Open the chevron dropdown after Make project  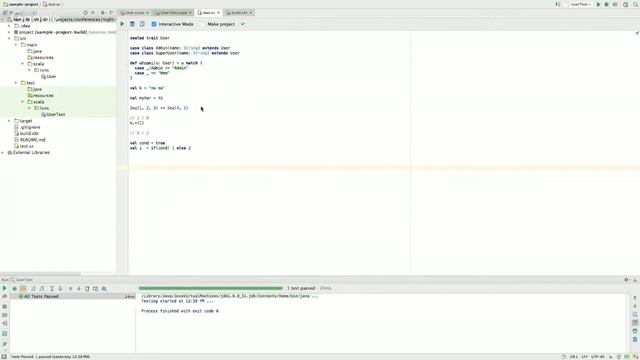242,24
